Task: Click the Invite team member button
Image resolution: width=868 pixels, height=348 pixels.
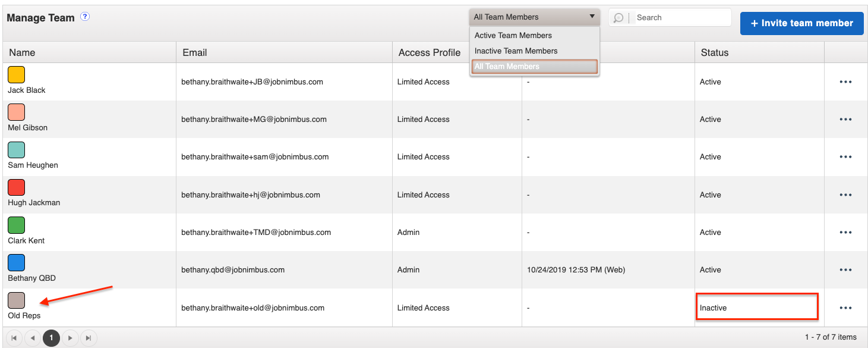Action: pos(801,23)
